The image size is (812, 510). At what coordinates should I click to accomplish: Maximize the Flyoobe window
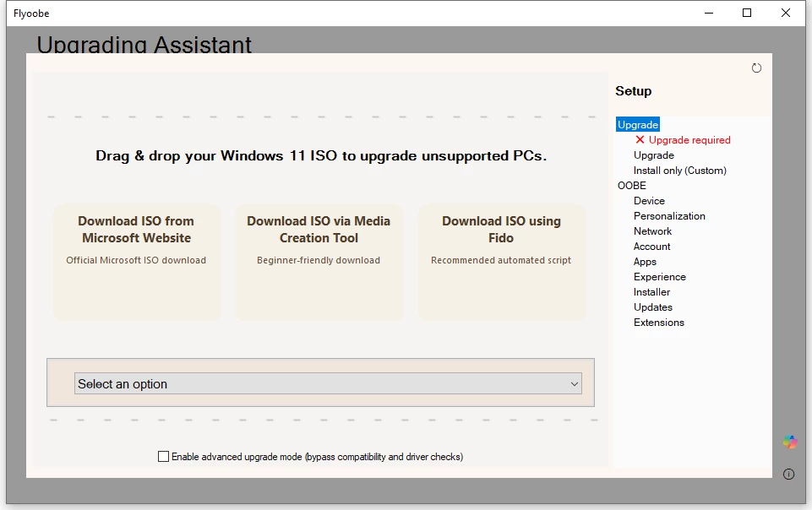tap(747, 13)
